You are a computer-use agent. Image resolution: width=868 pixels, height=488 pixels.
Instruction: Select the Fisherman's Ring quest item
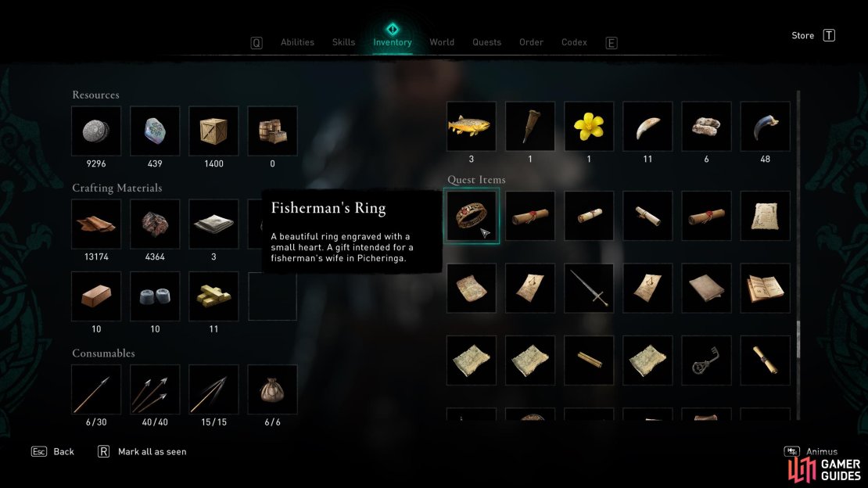click(472, 216)
